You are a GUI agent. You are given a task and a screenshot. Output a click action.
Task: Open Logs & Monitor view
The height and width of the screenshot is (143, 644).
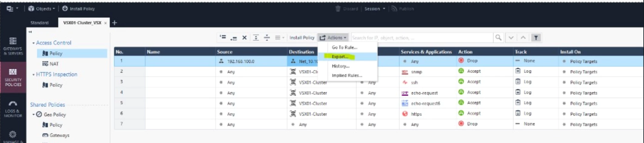click(x=13, y=109)
